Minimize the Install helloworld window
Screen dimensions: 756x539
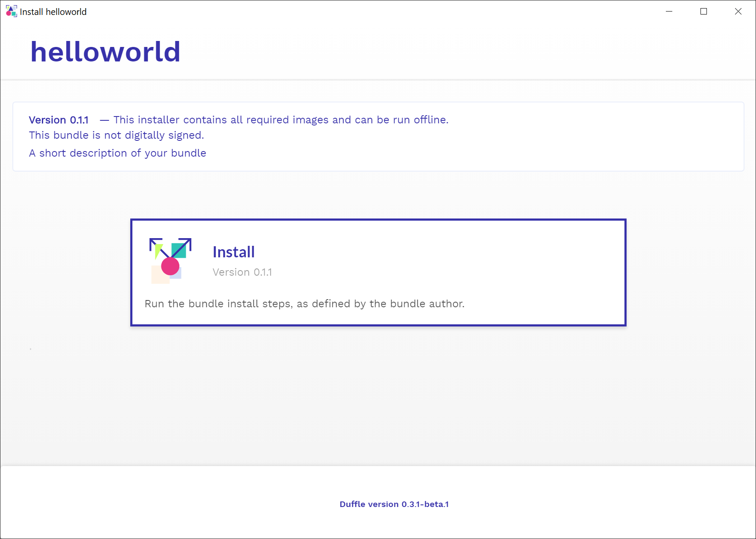pyautogui.click(x=669, y=12)
